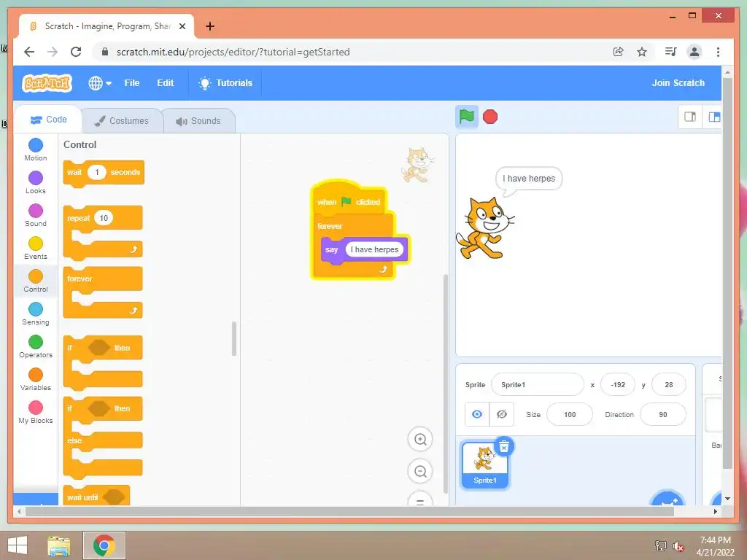Open the Sensing block category
This screenshot has width=747, height=560.
coord(36,314)
